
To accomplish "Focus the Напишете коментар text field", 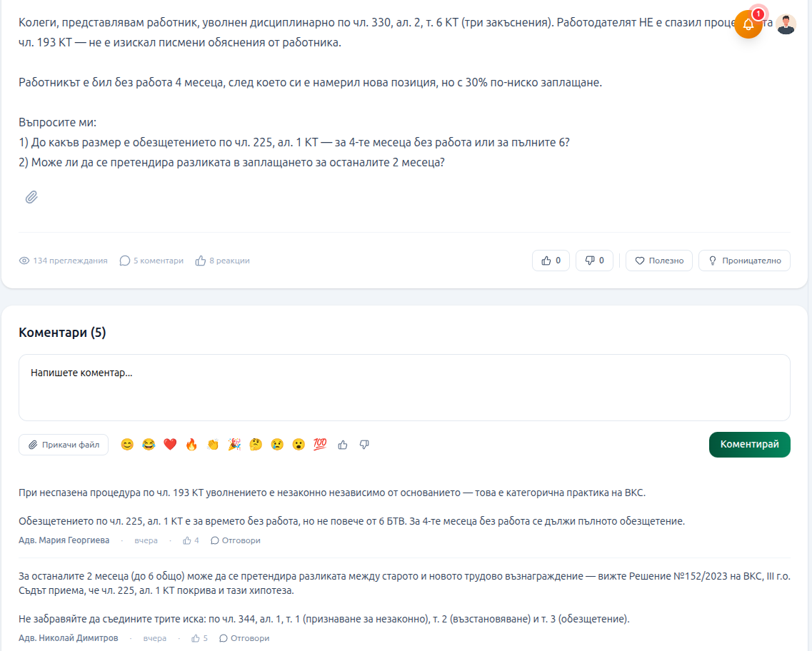I will point(404,388).
